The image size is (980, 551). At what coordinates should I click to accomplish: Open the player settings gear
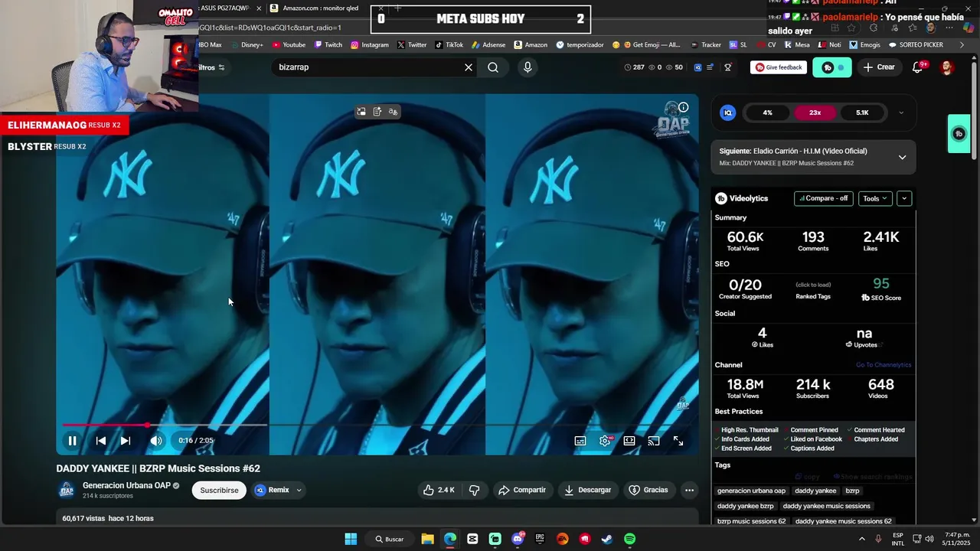click(605, 441)
